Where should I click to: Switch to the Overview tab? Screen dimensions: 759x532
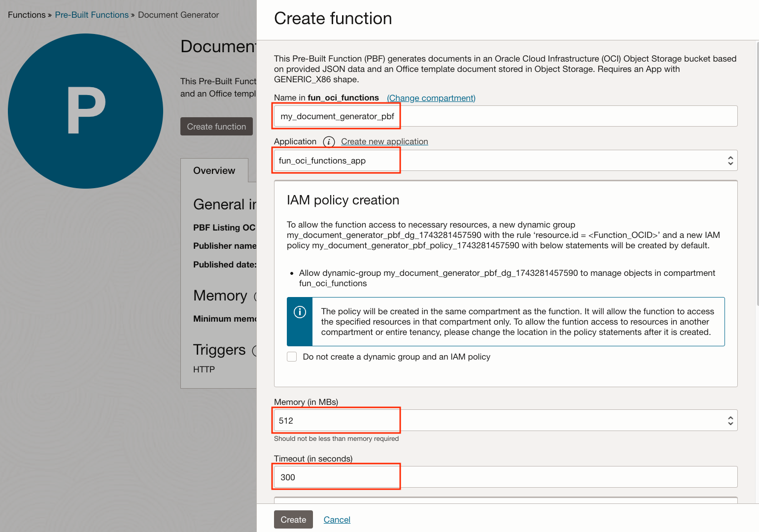tap(214, 170)
